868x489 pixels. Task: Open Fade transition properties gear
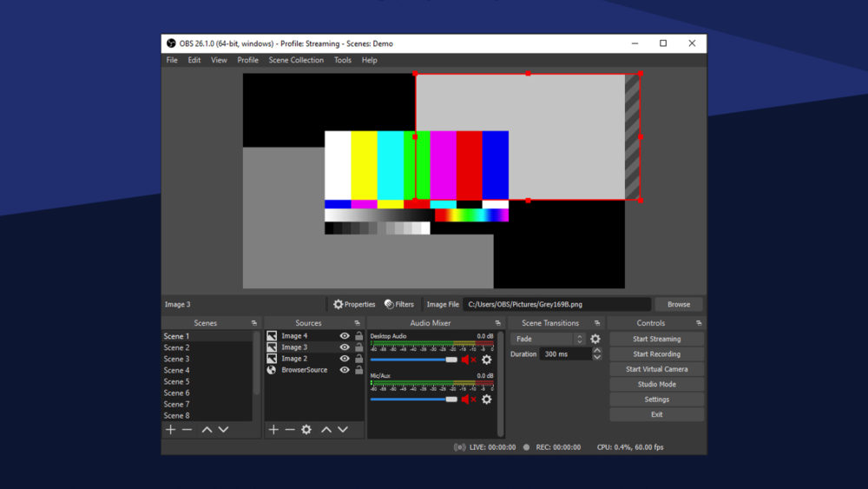pos(595,340)
